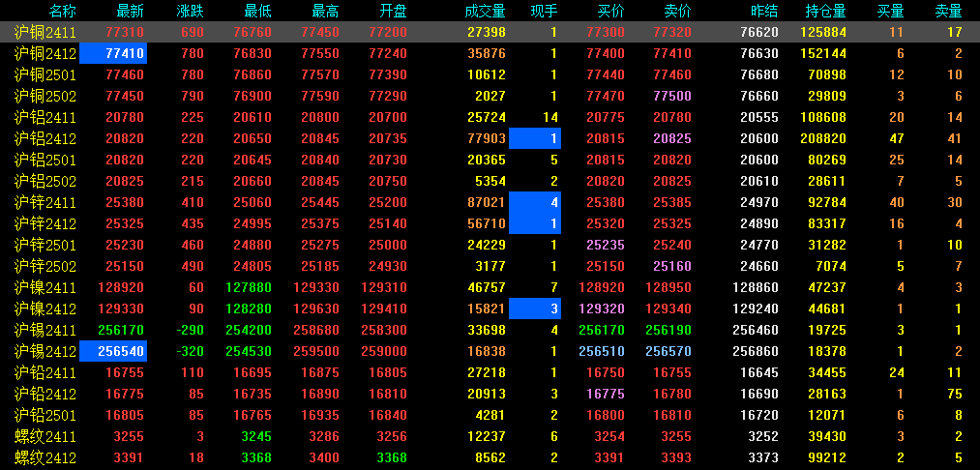This screenshot has height=470, width=980.
Task: Click the 现手 column header
Action: [543, 11]
